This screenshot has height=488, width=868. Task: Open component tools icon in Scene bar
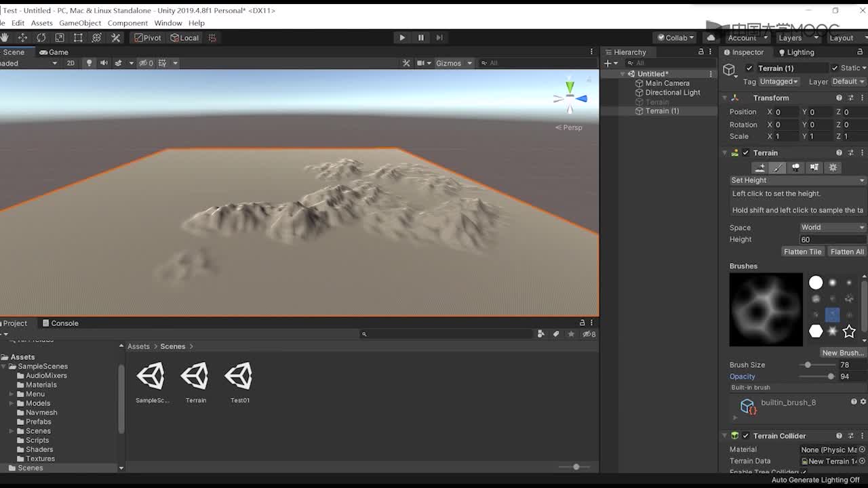coord(406,63)
